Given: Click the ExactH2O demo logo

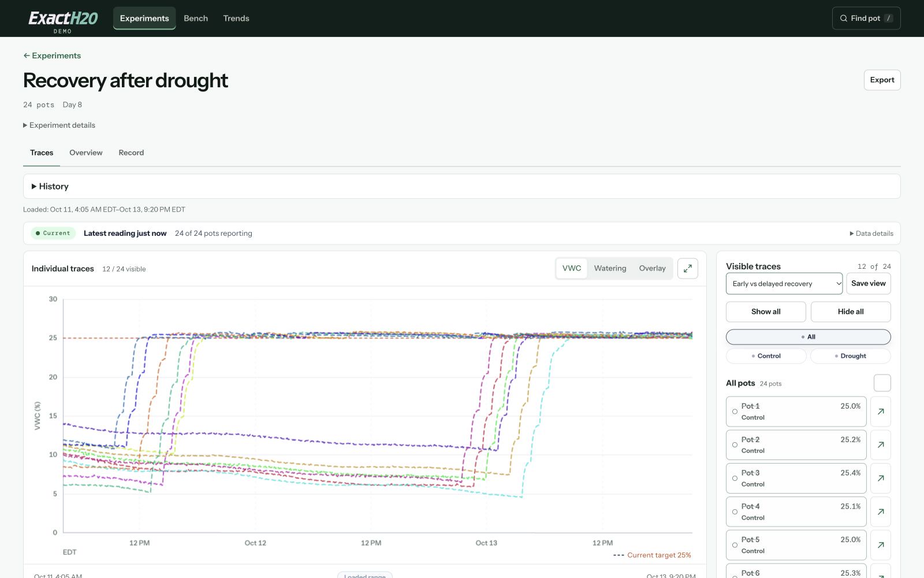Looking at the screenshot, I should pos(63,21).
